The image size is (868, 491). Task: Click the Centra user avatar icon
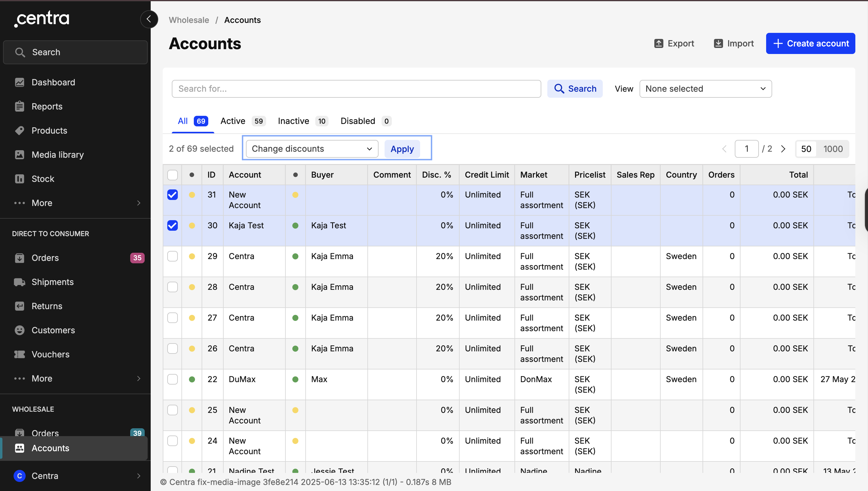pos(20,476)
